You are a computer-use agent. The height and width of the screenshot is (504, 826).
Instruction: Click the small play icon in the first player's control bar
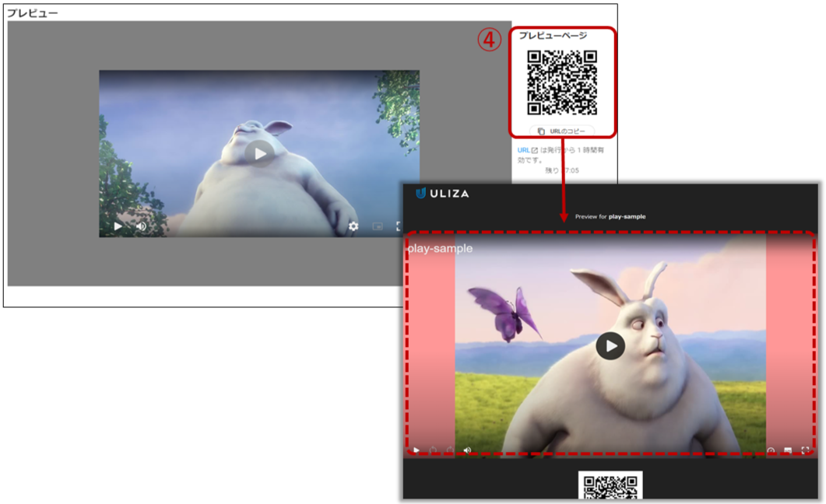tap(118, 226)
